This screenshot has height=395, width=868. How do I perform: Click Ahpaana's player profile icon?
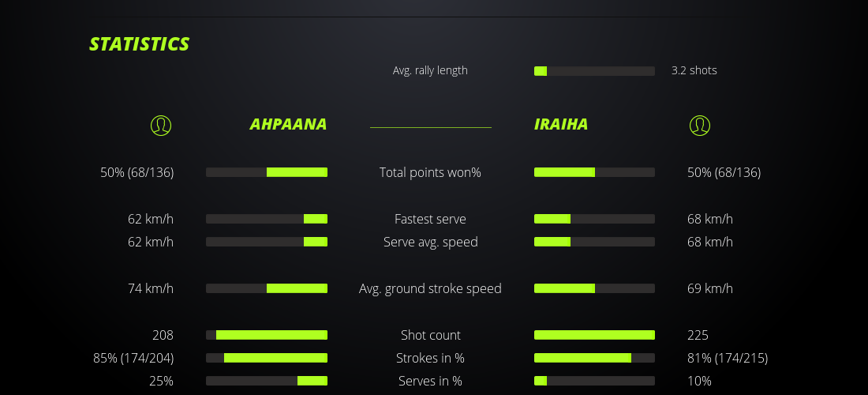point(161,125)
